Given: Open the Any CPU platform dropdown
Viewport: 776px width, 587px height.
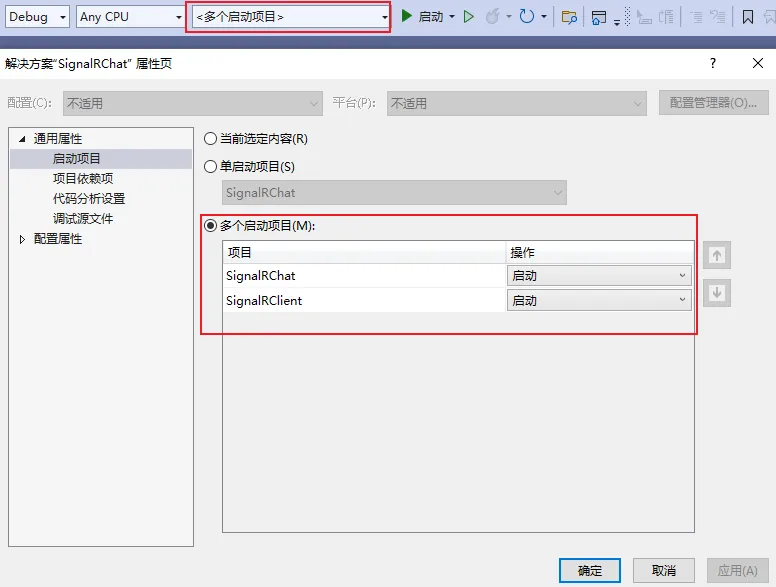Looking at the screenshot, I should click(x=131, y=17).
